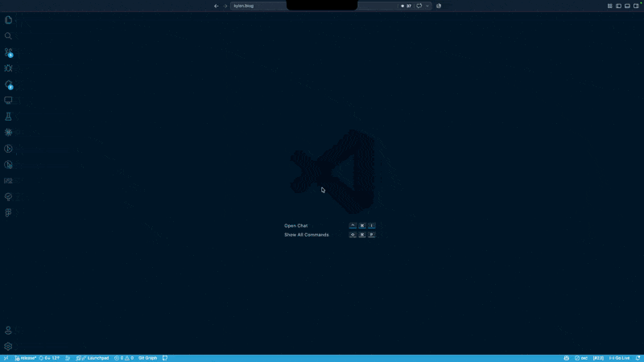Synchronize changes 0 down 12 up

tap(49, 358)
